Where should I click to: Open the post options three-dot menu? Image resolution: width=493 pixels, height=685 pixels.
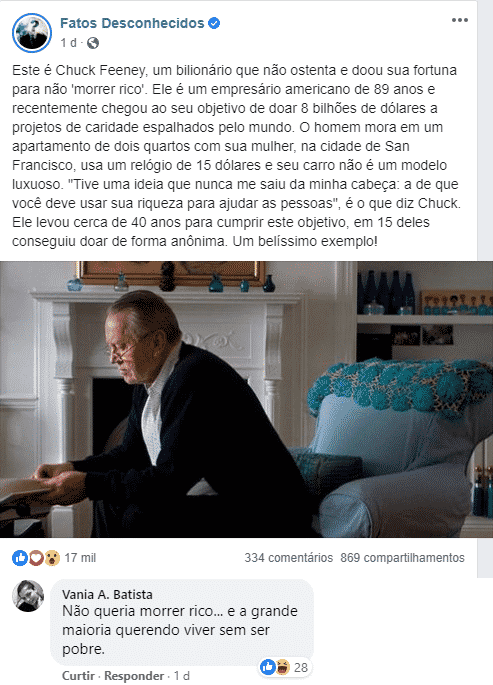click(x=459, y=21)
